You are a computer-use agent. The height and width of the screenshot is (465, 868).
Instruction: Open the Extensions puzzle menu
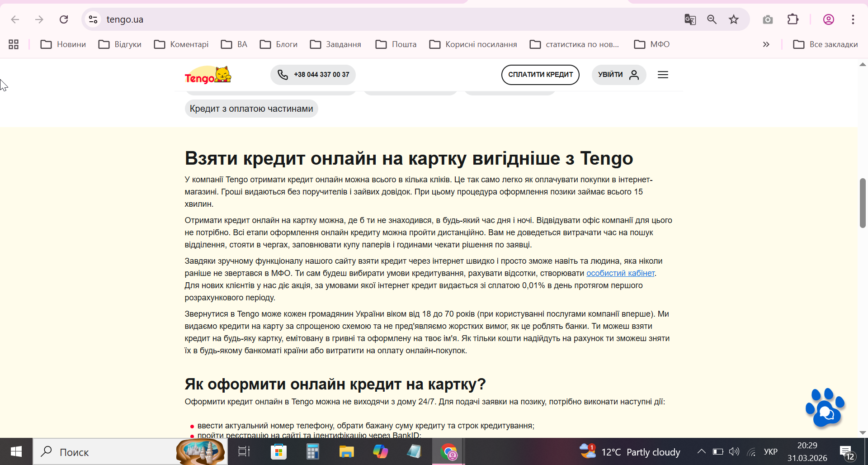(793, 19)
